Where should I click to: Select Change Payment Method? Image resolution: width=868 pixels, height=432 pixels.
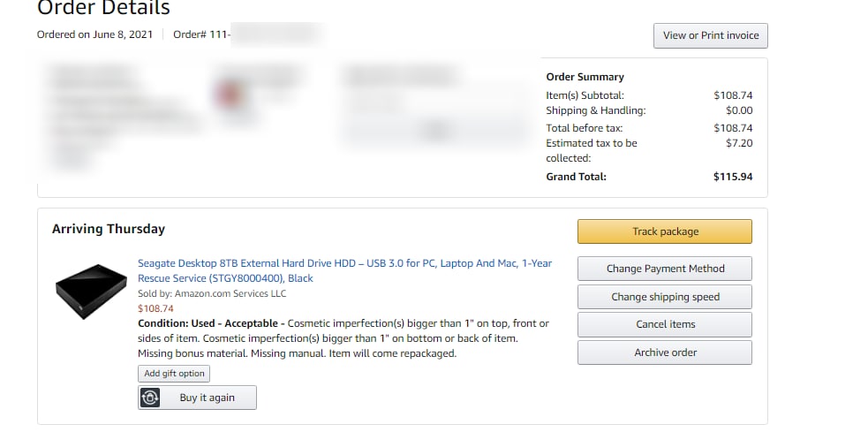(x=665, y=269)
